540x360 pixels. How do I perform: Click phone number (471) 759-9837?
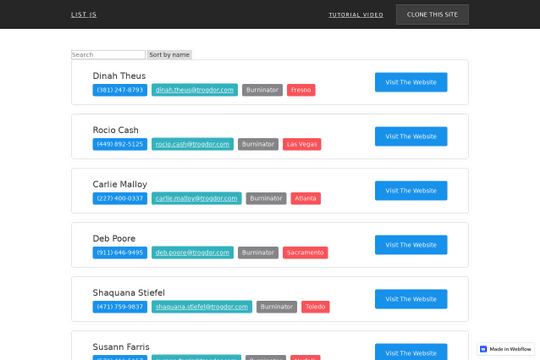[x=120, y=307]
